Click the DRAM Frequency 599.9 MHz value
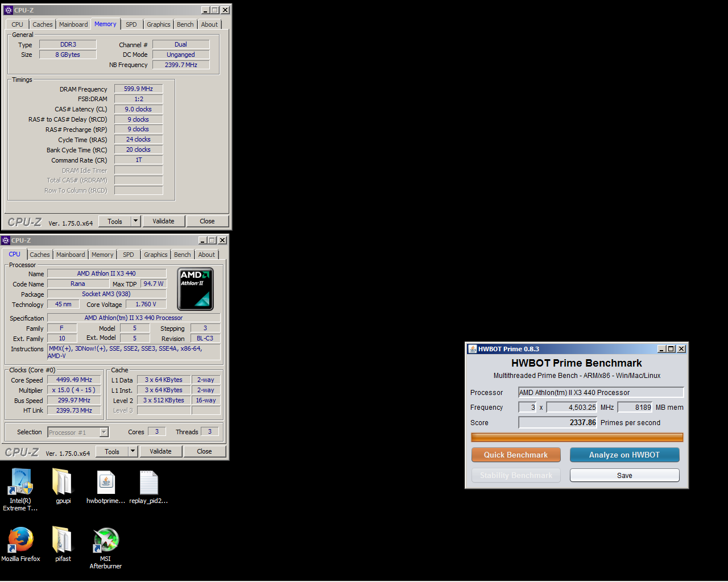The width and height of the screenshot is (728, 582). coord(138,89)
